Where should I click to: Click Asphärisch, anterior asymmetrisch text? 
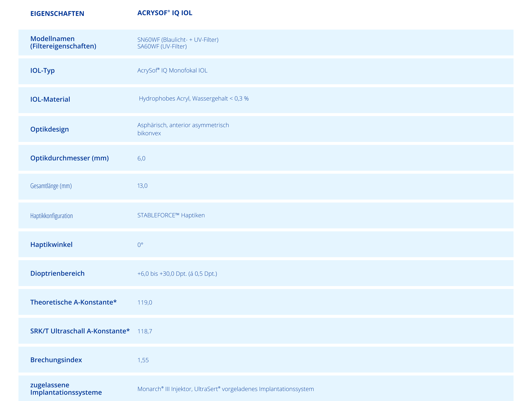pyautogui.click(x=183, y=125)
